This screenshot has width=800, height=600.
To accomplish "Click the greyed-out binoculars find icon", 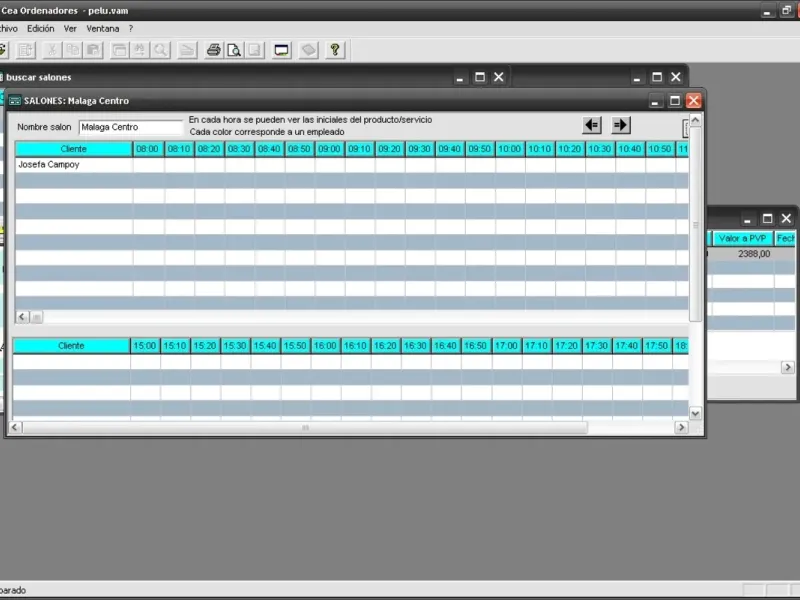I will pos(140,50).
